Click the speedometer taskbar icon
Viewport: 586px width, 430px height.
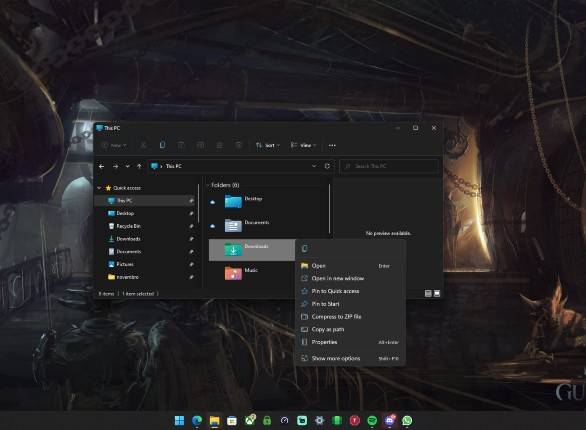tap(284, 421)
